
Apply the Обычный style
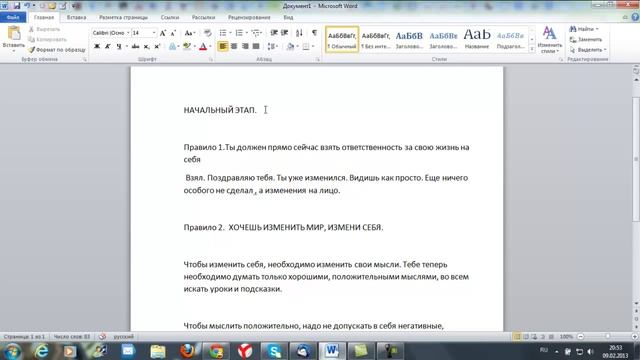click(x=342, y=40)
